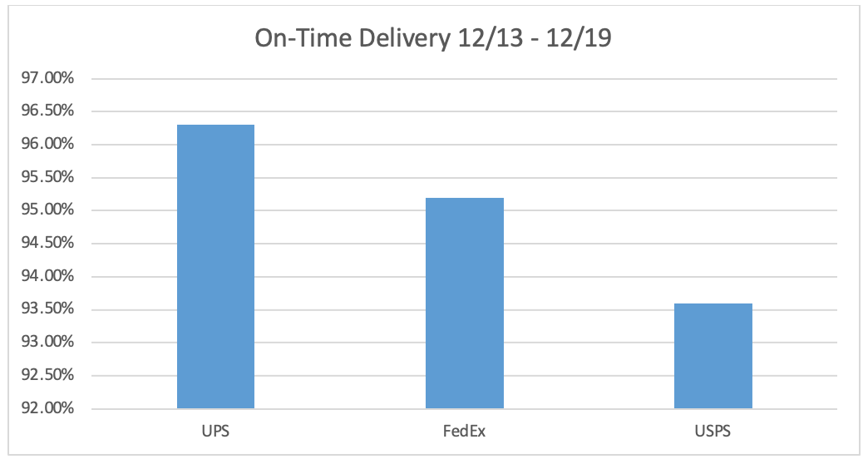
Task: Select the USPS bar in the chart
Action: [713, 356]
